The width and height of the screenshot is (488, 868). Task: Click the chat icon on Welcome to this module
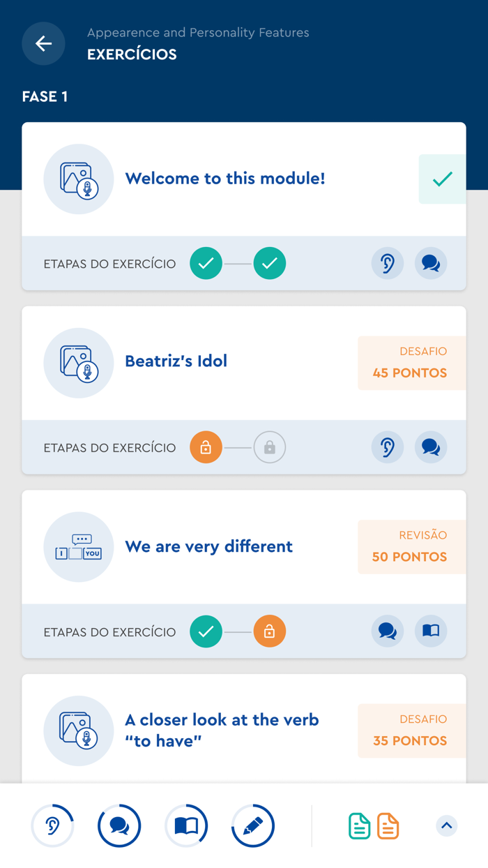coord(431,263)
